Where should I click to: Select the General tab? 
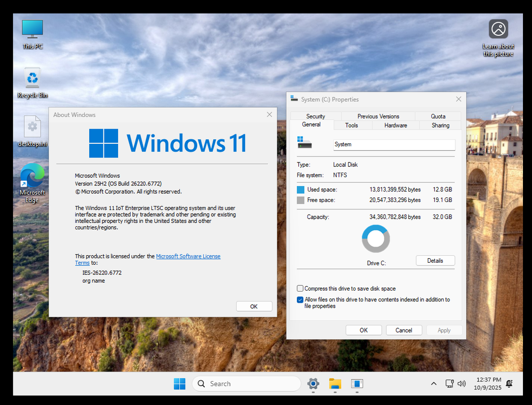pos(311,125)
